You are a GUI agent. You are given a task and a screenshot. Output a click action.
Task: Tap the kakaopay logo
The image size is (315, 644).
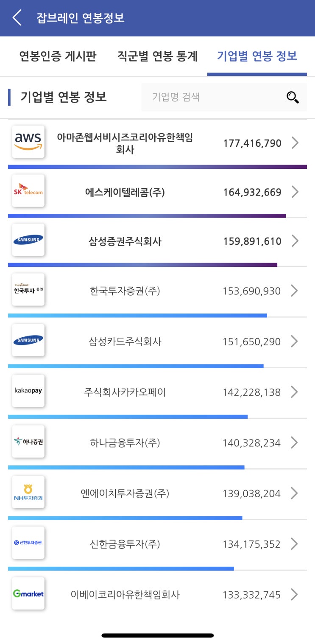(x=28, y=391)
